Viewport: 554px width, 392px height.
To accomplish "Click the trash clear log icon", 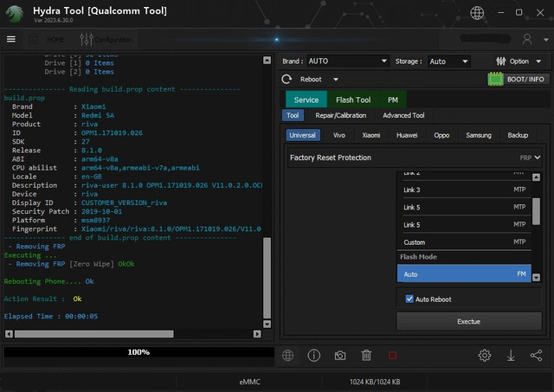I will tap(366, 356).
